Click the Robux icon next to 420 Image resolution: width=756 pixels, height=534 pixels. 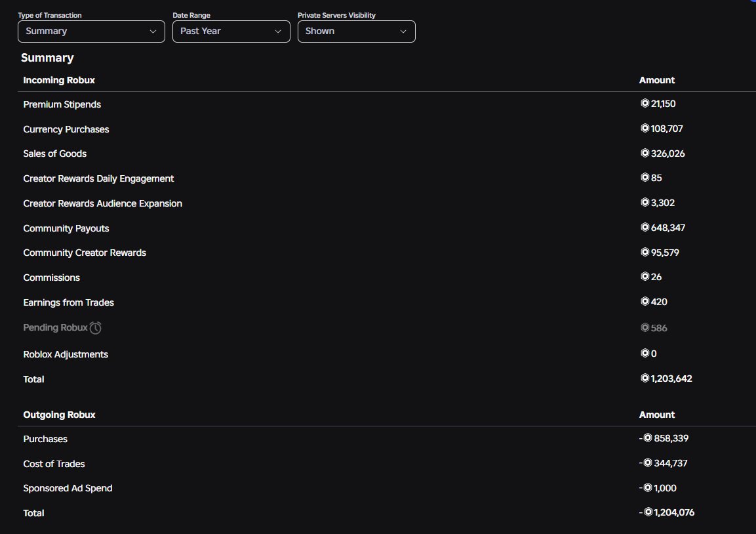(x=645, y=302)
